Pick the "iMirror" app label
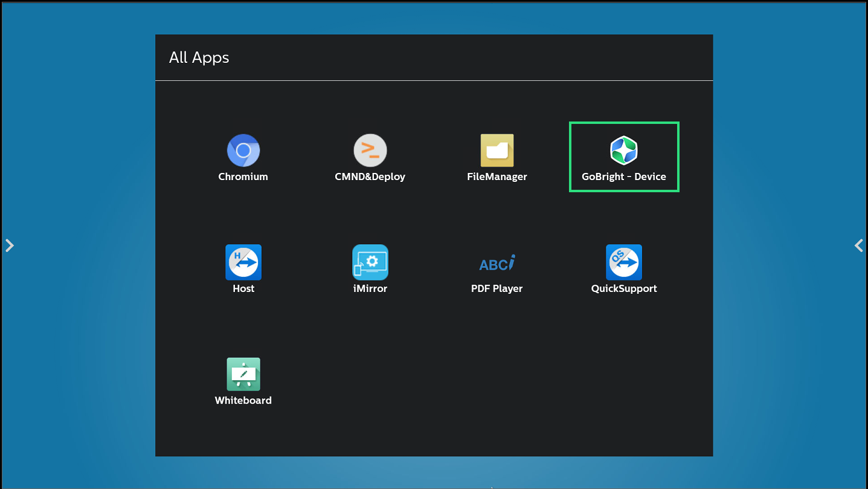Screen dimensions: 868x489 coord(370,288)
